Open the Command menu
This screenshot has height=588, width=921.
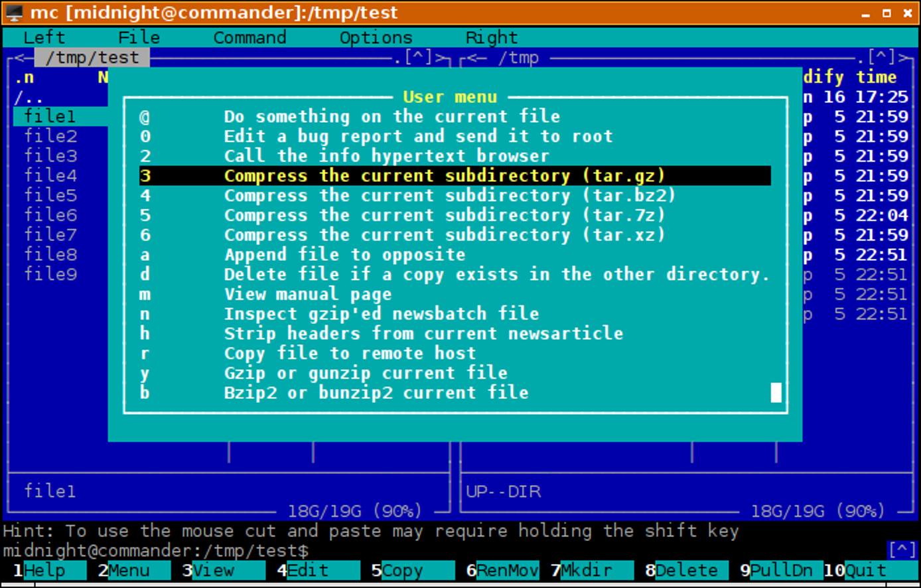[x=249, y=38]
